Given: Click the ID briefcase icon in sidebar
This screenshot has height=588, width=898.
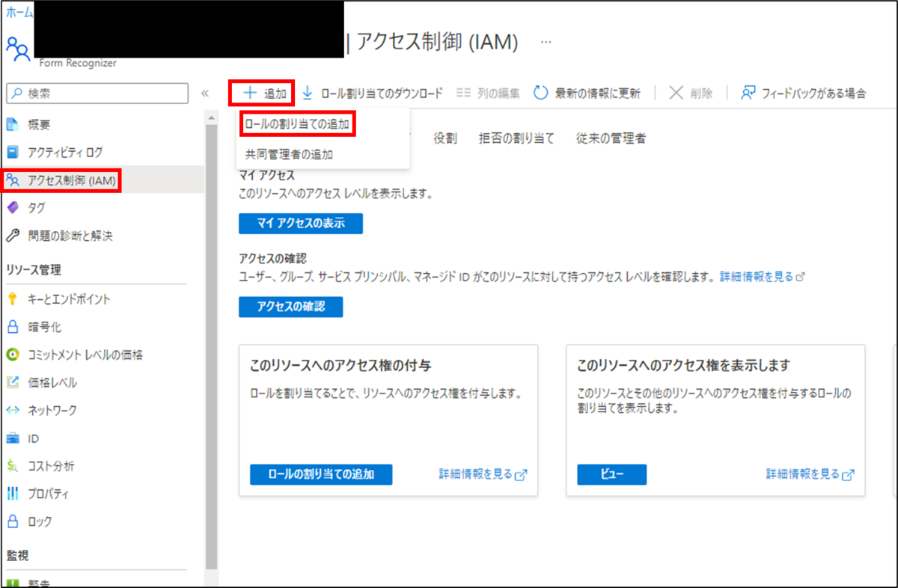Looking at the screenshot, I should click(x=13, y=438).
